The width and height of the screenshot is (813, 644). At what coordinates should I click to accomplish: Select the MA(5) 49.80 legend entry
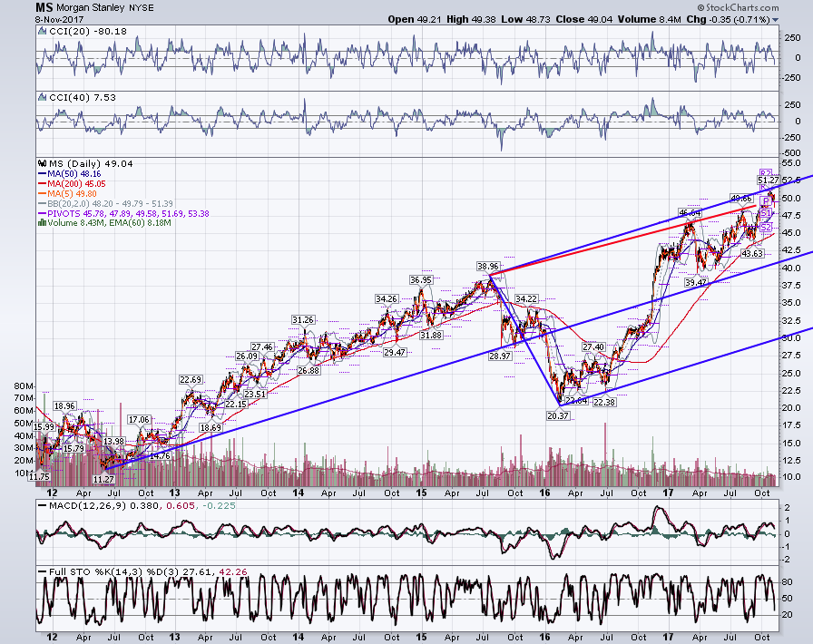[x=67, y=194]
